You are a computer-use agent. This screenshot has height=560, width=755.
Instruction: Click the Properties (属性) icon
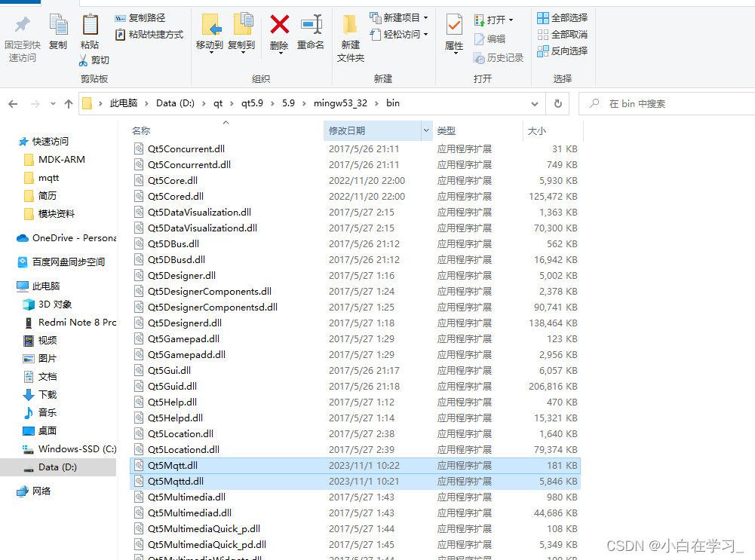(x=454, y=25)
